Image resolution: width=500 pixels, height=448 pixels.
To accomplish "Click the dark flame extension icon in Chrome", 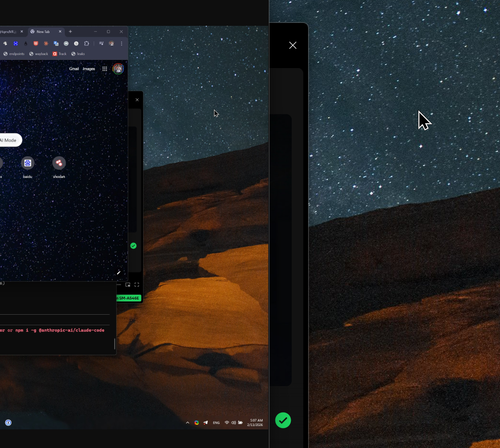I will [x=26, y=43].
